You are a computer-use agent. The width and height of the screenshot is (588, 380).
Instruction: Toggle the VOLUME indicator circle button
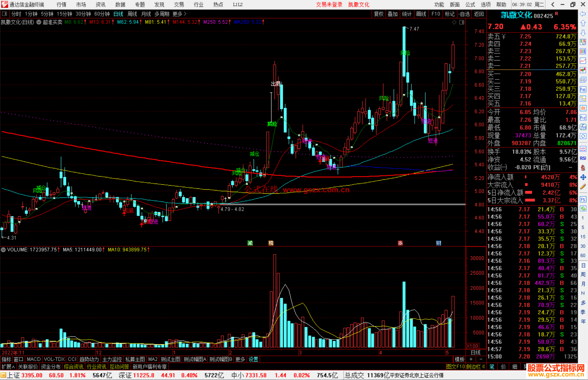[x=3, y=250]
